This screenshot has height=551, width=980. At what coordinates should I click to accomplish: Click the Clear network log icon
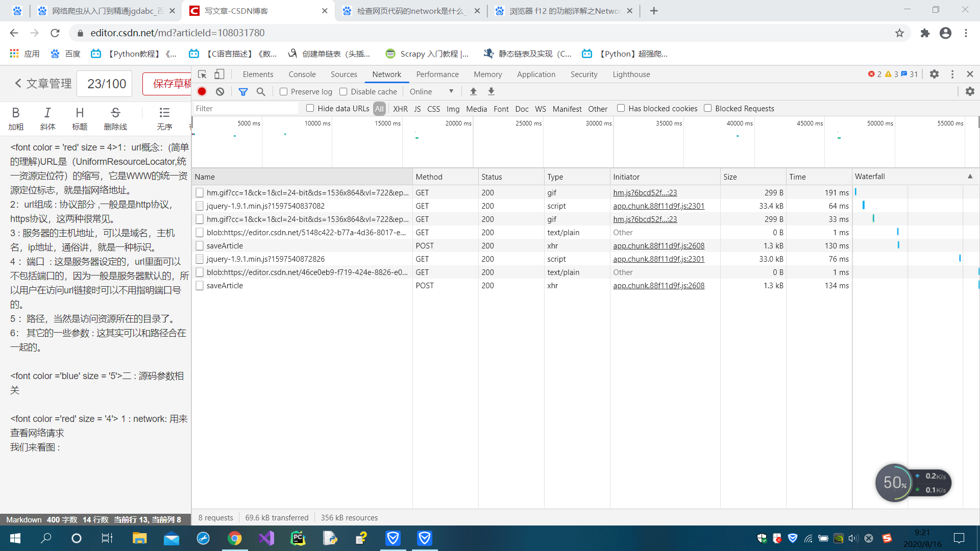(220, 91)
